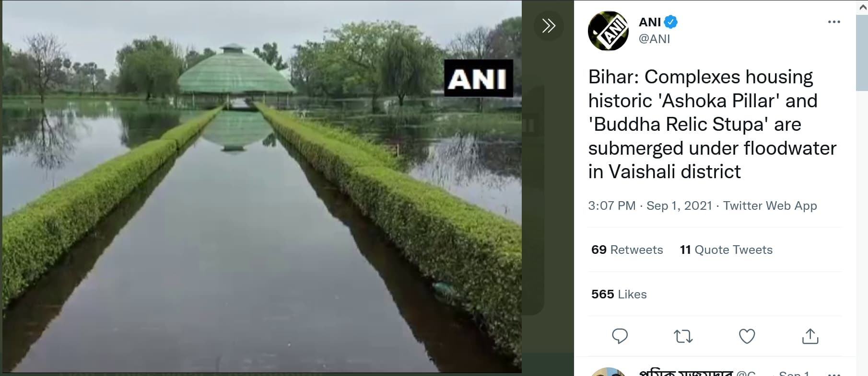Open the tweet timestamp 3:07 PM Sep 1, 2021

coord(650,205)
